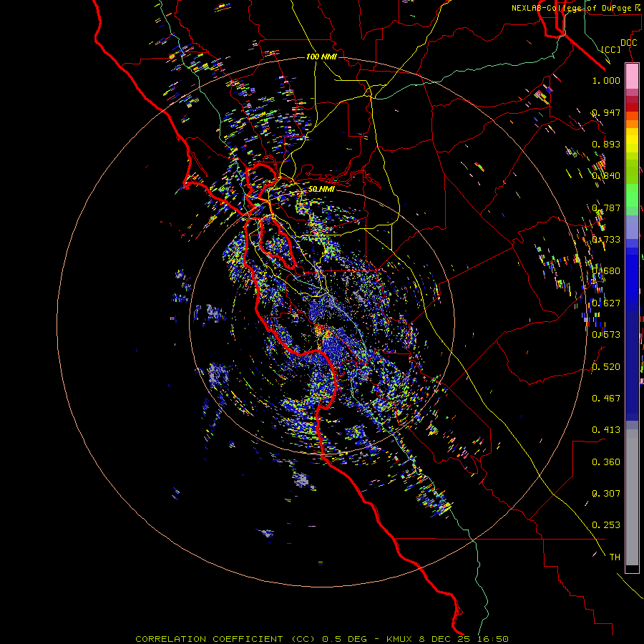Viewport: 644px width, 644px height.
Task: Select the 0.413 scale value
Action: pos(606,430)
